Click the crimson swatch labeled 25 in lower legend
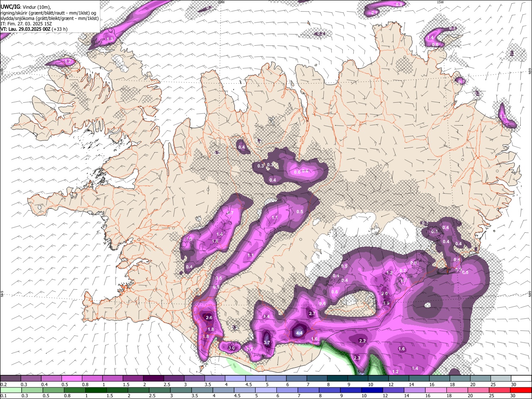The image size is (532, 399). (500, 390)
